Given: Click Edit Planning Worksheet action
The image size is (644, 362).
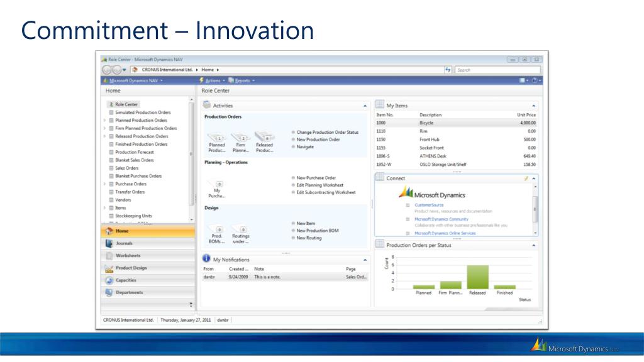Looking at the screenshot, I should 319,185.
